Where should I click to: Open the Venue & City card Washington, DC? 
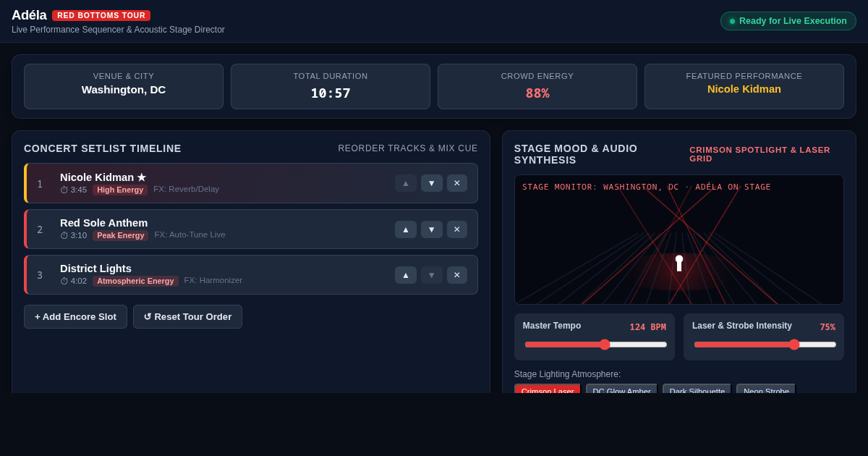tap(124, 86)
